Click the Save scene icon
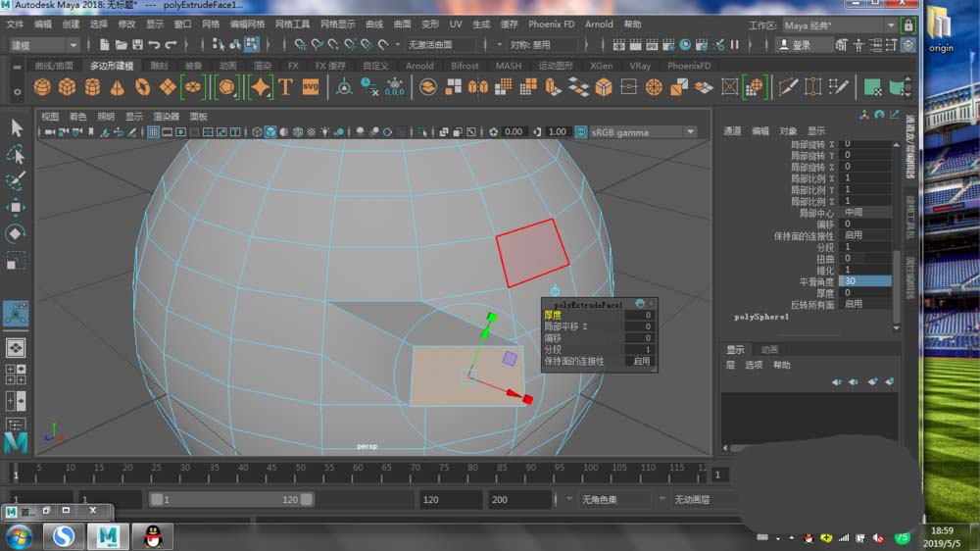This screenshot has width=980, height=551. pos(137,45)
